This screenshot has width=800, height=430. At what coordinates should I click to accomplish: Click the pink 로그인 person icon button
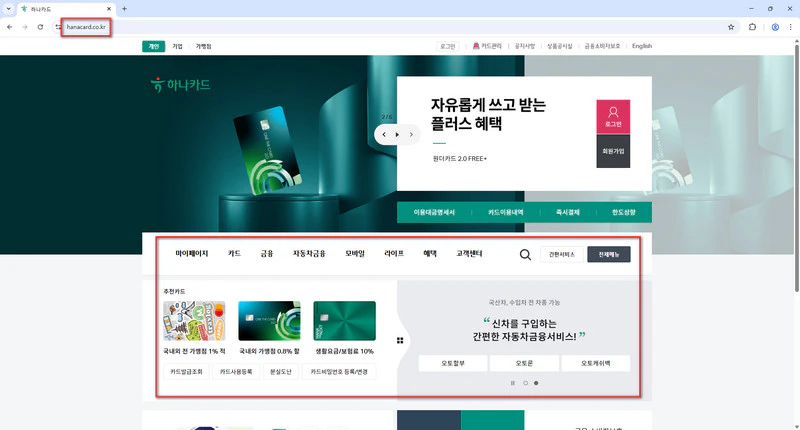[x=613, y=117]
